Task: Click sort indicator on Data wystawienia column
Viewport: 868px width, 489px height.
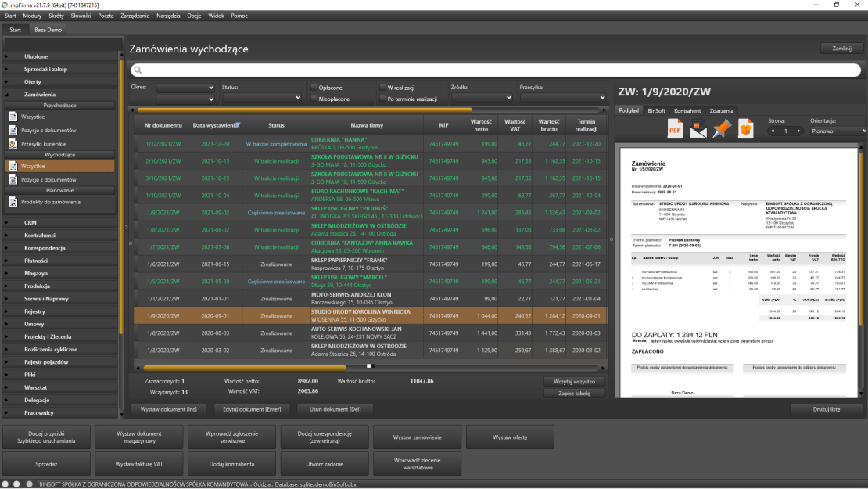Action: 238,124
